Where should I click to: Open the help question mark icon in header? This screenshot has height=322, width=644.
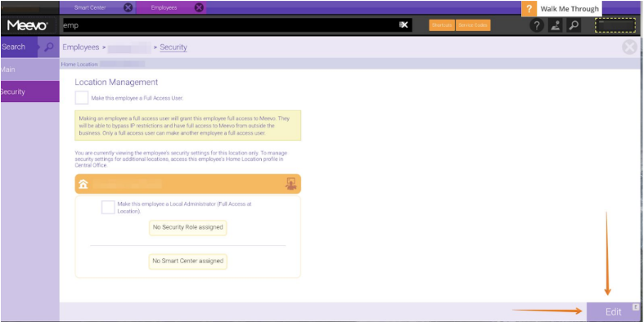(x=536, y=25)
